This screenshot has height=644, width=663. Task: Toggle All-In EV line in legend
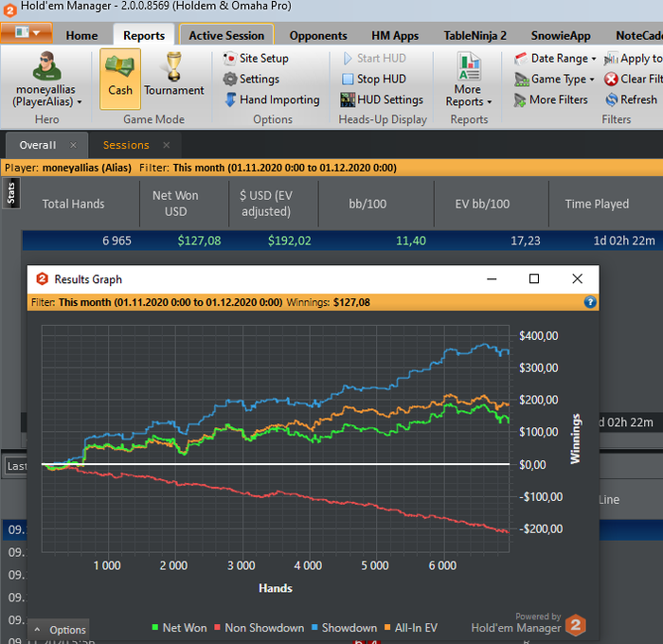(411, 628)
